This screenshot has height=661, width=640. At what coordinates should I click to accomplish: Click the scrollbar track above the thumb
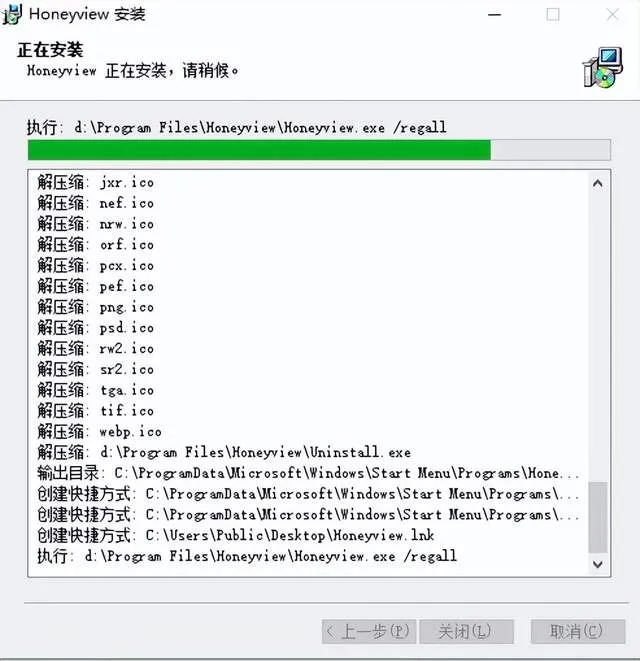(x=597, y=337)
